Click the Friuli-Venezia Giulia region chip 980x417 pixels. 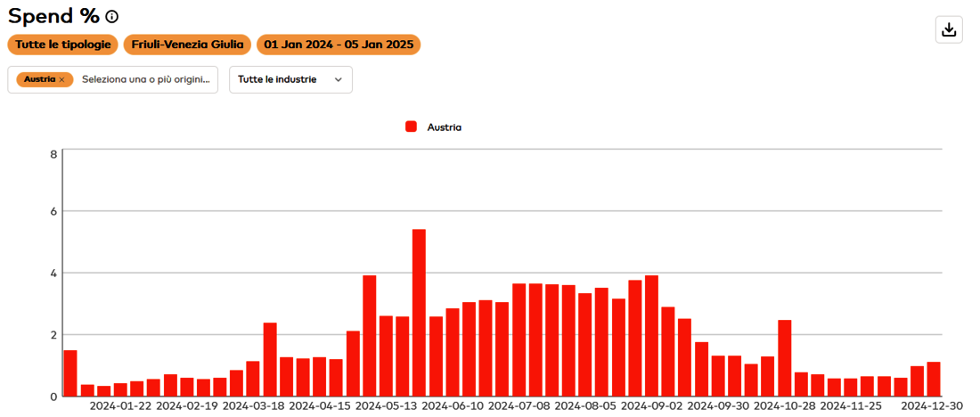tap(187, 45)
